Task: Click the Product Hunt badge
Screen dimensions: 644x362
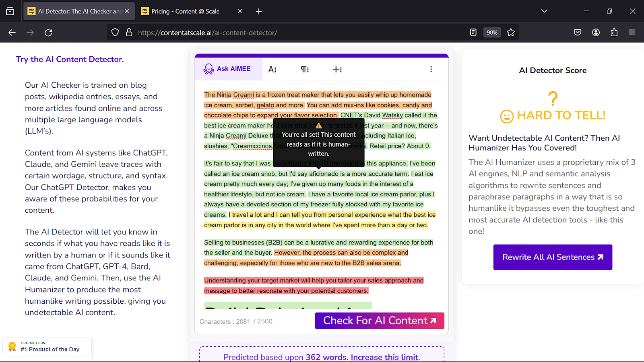Action: pyautogui.click(x=47, y=347)
